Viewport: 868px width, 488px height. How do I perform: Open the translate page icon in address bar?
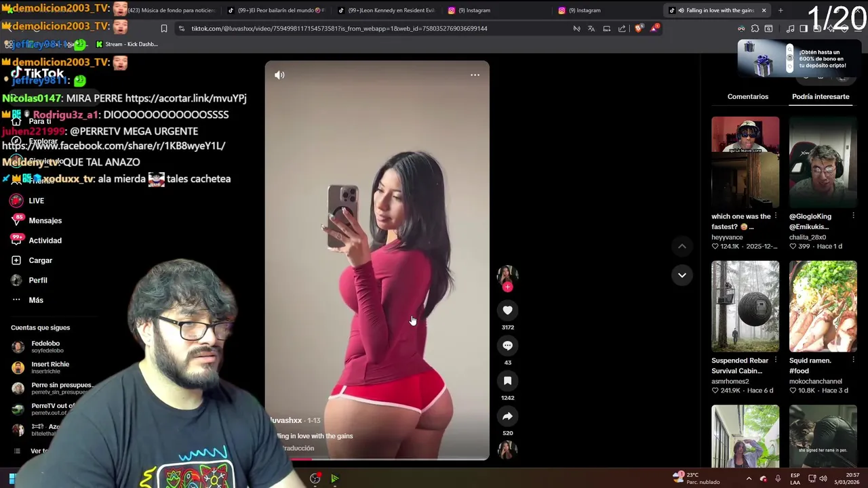(x=591, y=28)
